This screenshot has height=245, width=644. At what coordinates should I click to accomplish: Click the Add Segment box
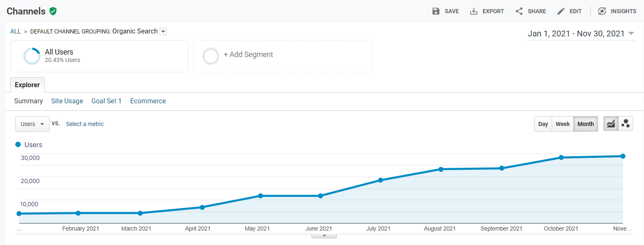click(x=283, y=56)
